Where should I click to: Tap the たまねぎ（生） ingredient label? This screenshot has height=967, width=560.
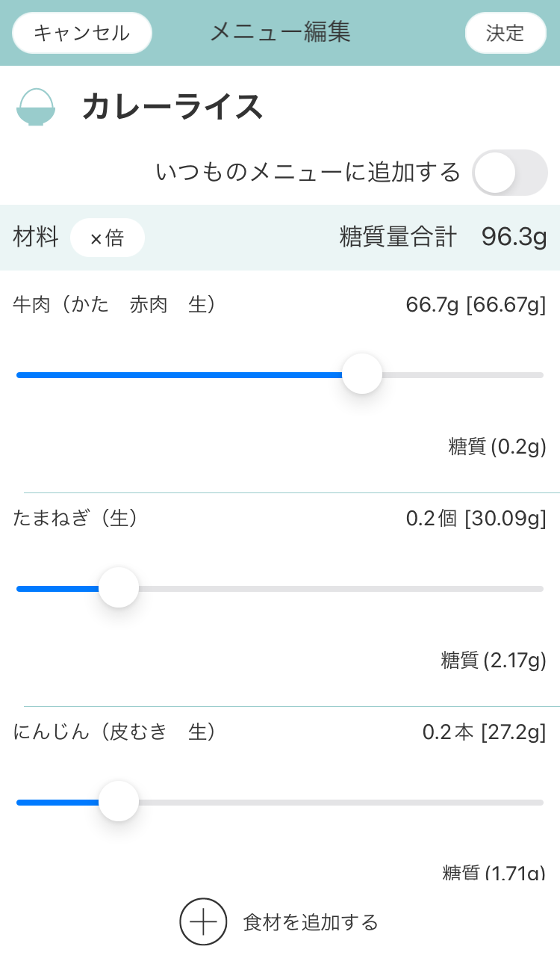point(76,518)
